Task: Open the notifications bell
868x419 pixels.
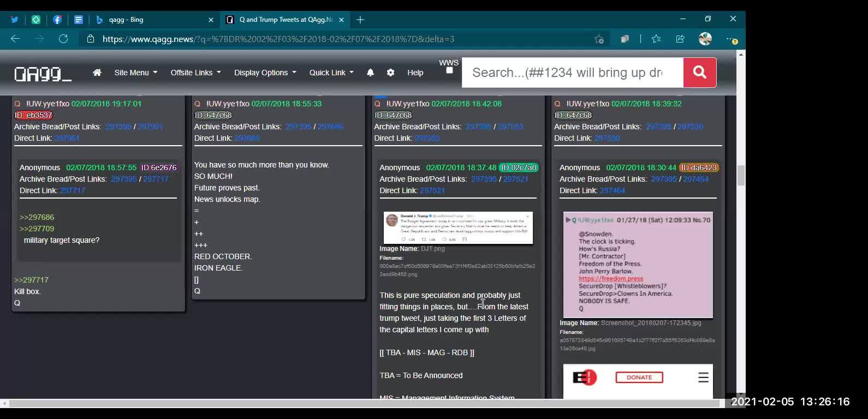Action: 370,73
